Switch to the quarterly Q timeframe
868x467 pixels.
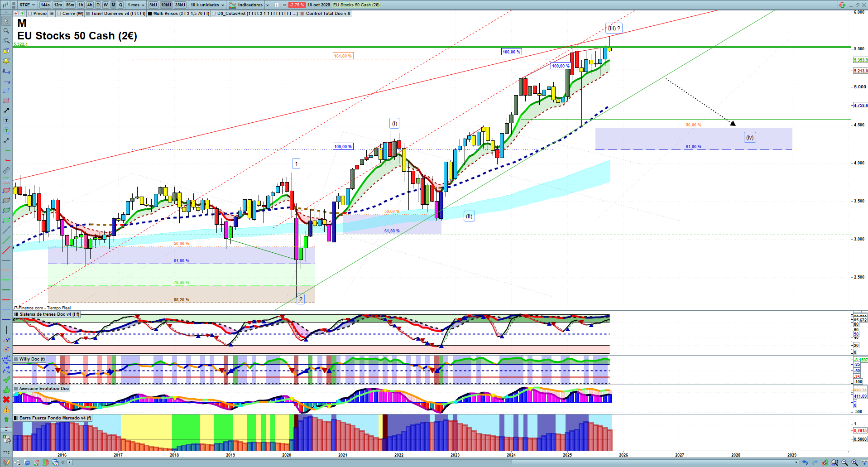tap(121, 5)
